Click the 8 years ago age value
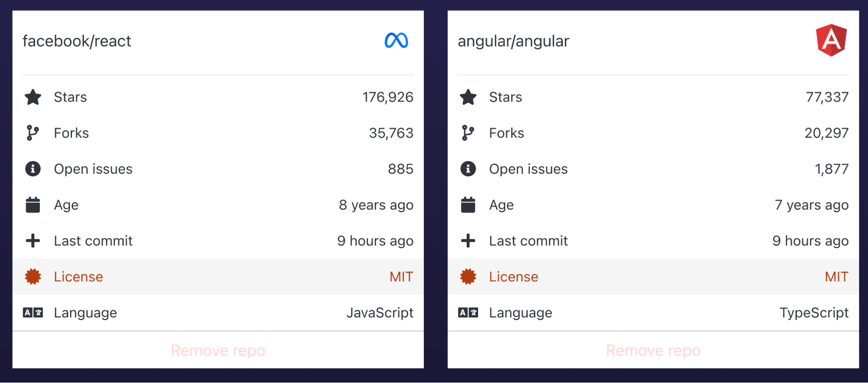Screen dimensions: 868x383 point(376,205)
